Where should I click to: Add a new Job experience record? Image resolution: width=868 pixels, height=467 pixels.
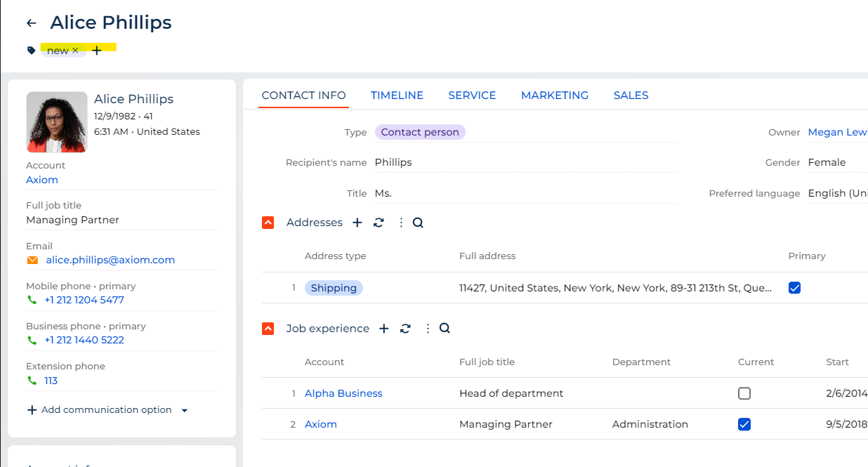pos(384,329)
